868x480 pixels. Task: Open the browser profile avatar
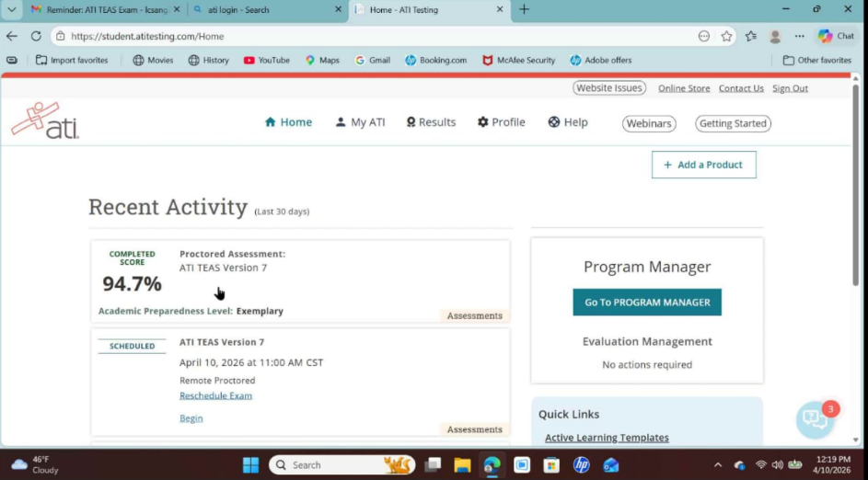tap(775, 37)
